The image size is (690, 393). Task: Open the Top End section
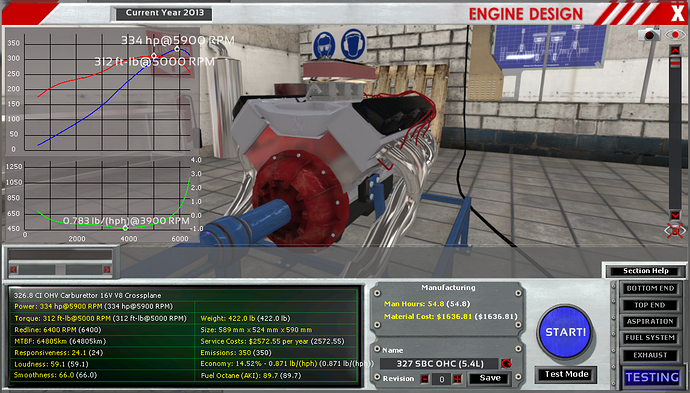tap(650, 305)
